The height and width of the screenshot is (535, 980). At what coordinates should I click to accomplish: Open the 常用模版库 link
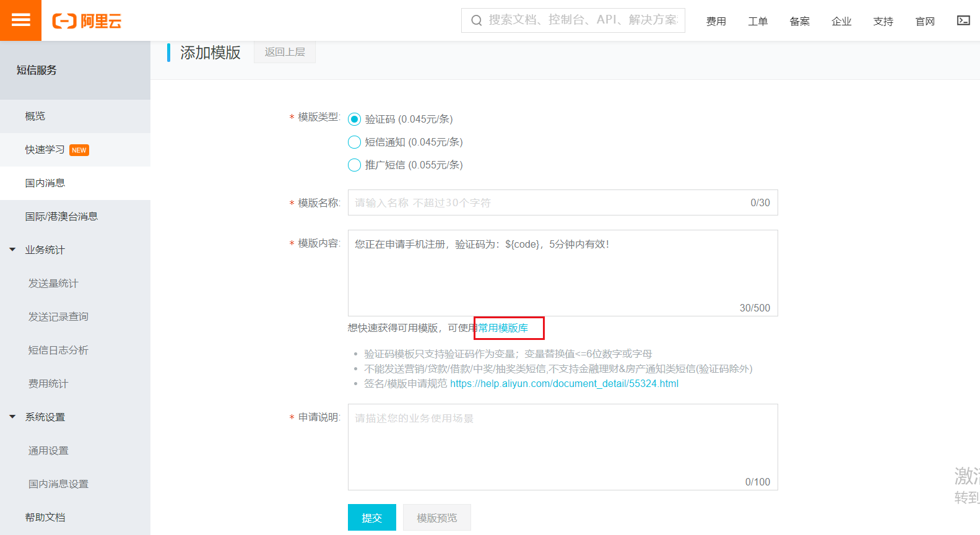click(503, 328)
